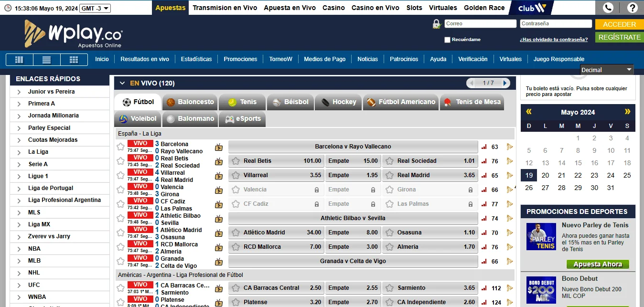Screen dimensions: 644x307
Task: Go to next month in calendar
Action: [627, 112]
